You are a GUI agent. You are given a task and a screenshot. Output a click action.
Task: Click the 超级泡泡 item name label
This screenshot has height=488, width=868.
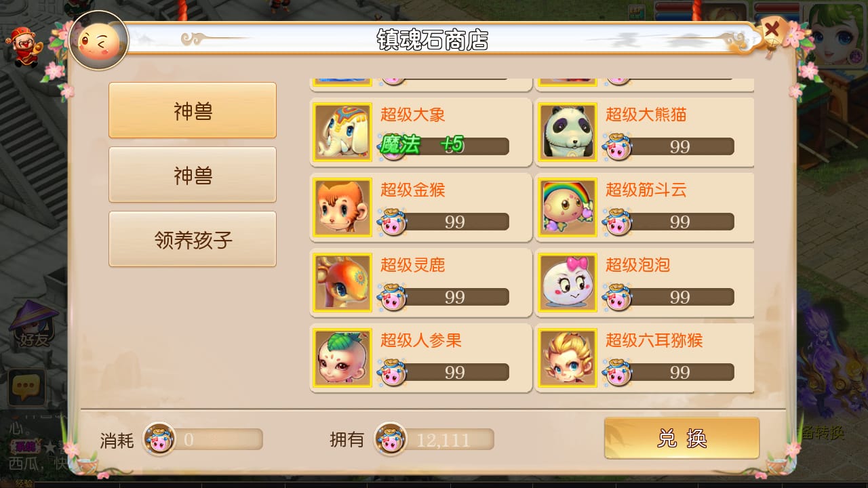637,265
